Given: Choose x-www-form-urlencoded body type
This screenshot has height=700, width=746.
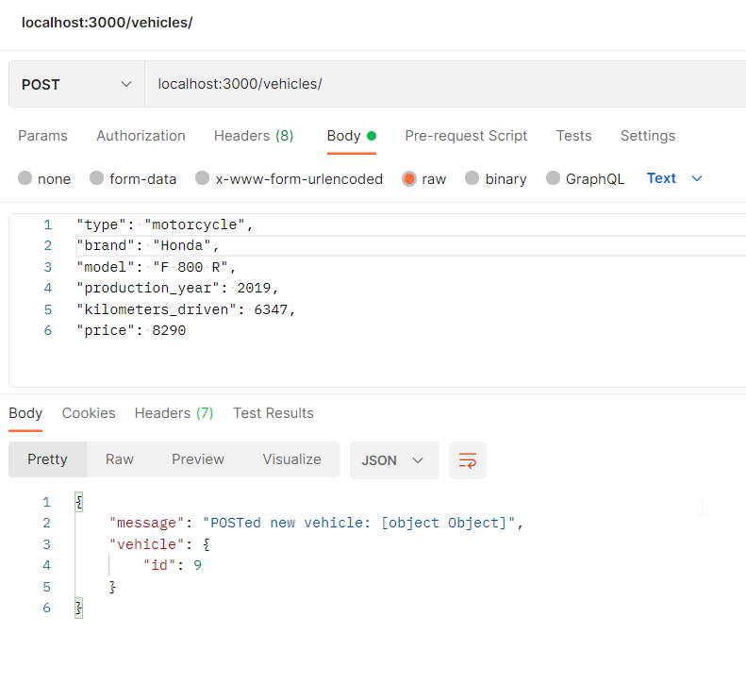Looking at the screenshot, I should pyautogui.click(x=202, y=178).
